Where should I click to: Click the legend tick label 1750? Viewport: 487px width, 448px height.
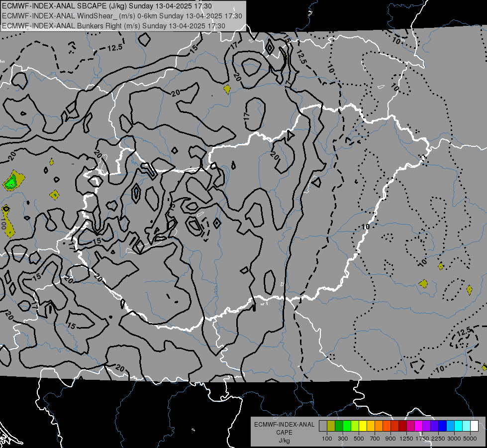tap(422, 439)
